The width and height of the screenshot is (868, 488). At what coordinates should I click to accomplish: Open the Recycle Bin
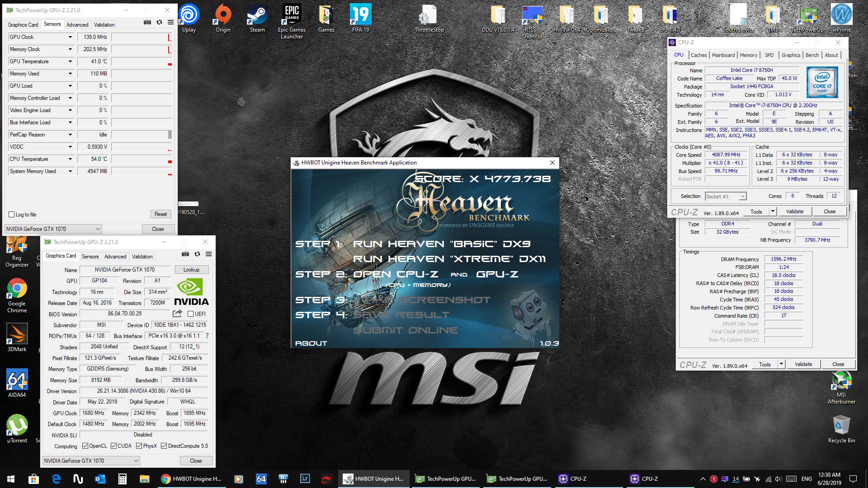coord(841,429)
